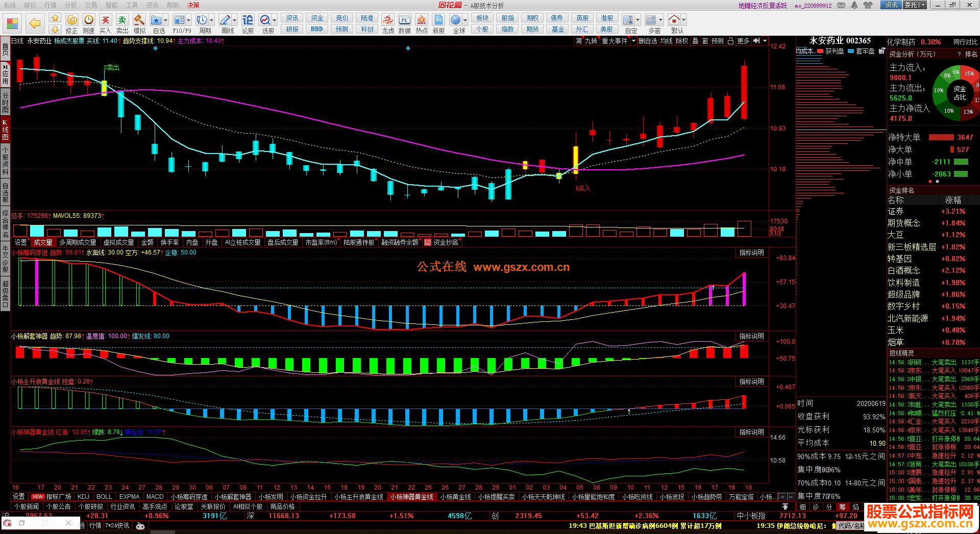Open the 同行对比 peer comparison link
980x534 pixels.
[x=966, y=42]
